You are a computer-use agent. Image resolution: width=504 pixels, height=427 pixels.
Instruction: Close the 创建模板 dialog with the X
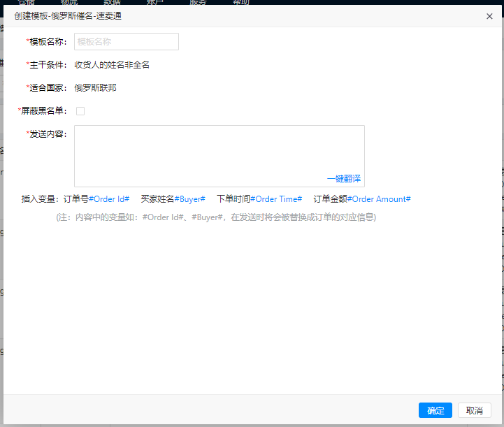click(x=489, y=16)
